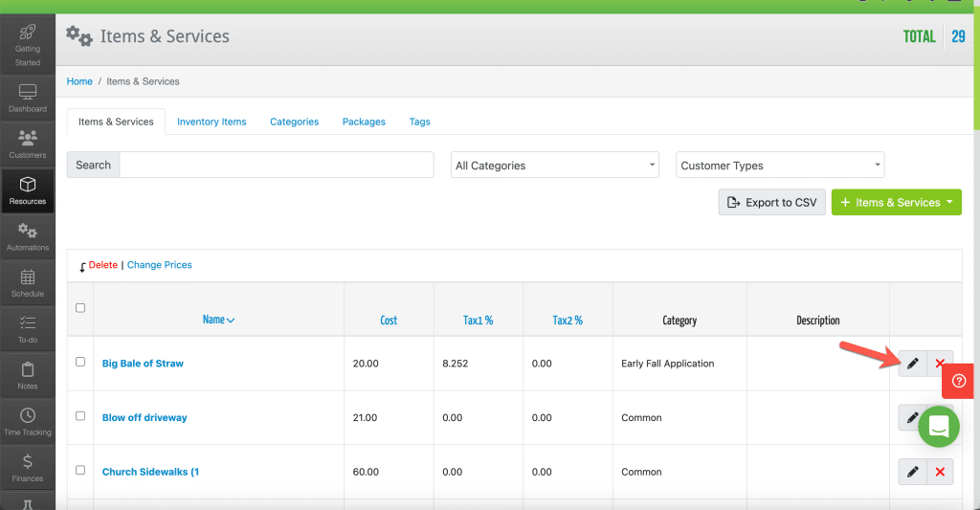This screenshot has height=510, width=980.
Task: Click red Delete bulk action link
Action: click(x=103, y=265)
